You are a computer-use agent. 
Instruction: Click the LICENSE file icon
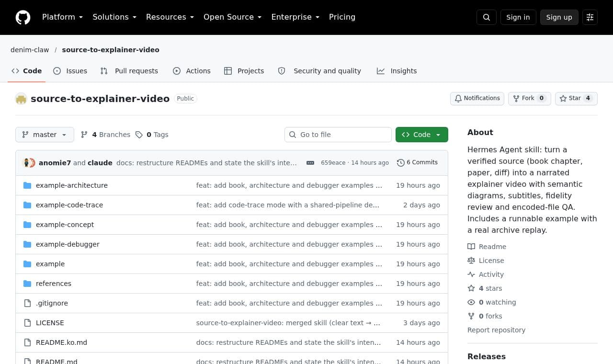(x=27, y=323)
